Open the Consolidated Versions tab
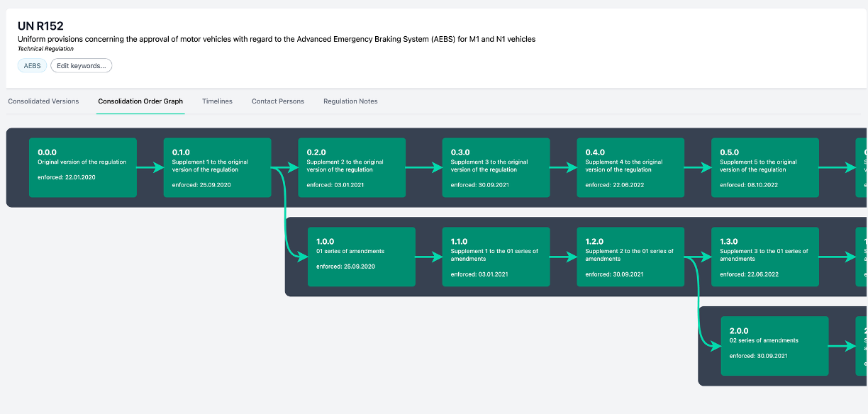The image size is (868, 414). pyautogui.click(x=43, y=101)
